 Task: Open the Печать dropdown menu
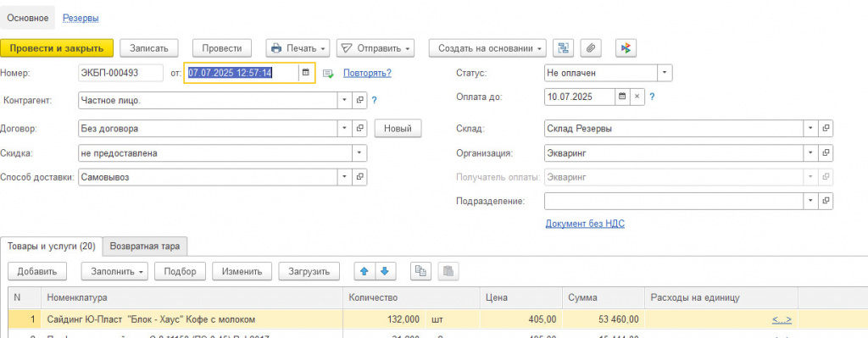pyautogui.click(x=298, y=48)
